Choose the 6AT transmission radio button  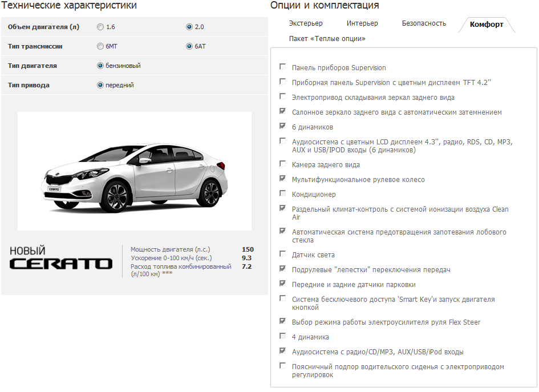pos(189,46)
